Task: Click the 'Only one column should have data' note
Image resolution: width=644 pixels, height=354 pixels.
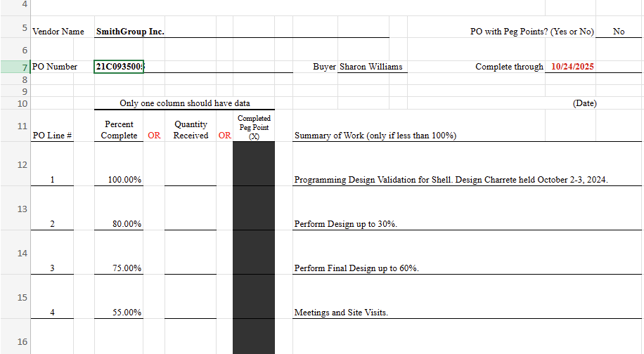Action: [x=184, y=103]
